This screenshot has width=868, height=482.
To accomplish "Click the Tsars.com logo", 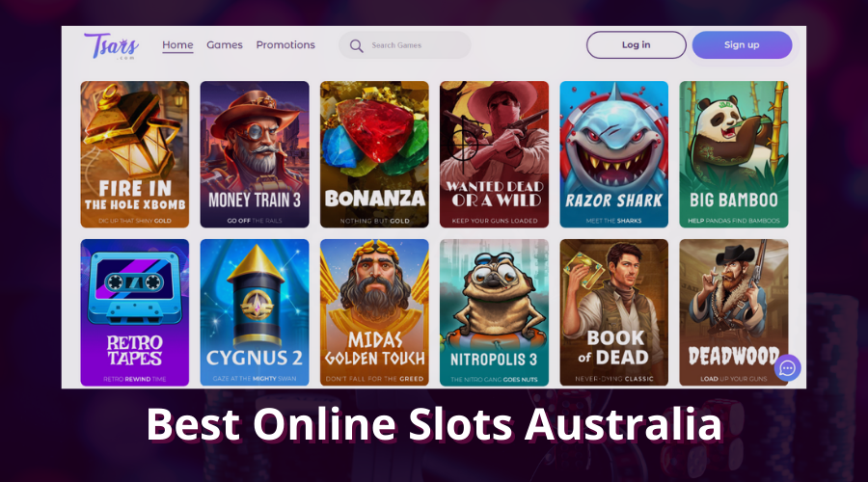I will [111, 45].
